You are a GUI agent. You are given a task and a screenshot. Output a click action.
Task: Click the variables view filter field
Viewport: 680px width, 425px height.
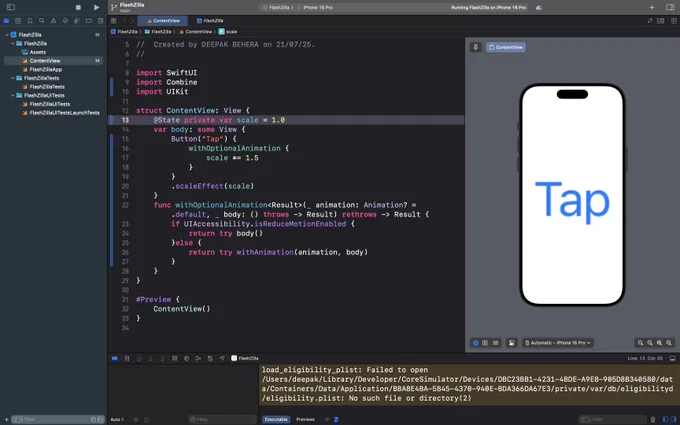coord(221,419)
